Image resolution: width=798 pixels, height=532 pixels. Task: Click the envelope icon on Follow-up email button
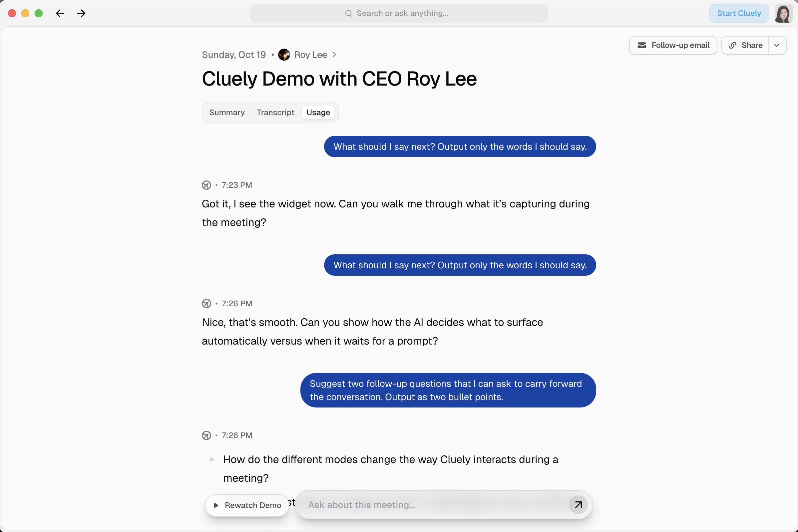pyautogui.click(x=641, y=45)
